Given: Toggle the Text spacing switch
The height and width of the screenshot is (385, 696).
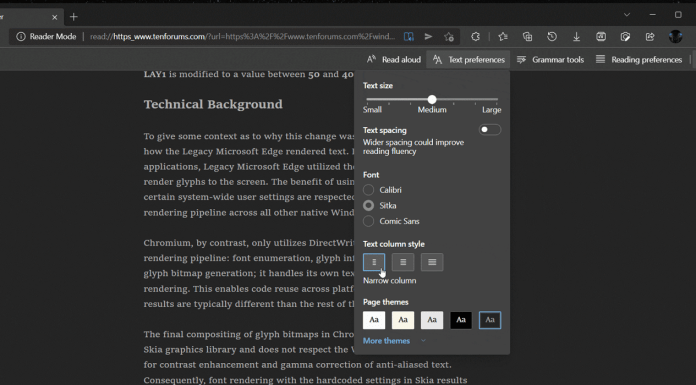Looking at the screenshot, I should point(490,130).
